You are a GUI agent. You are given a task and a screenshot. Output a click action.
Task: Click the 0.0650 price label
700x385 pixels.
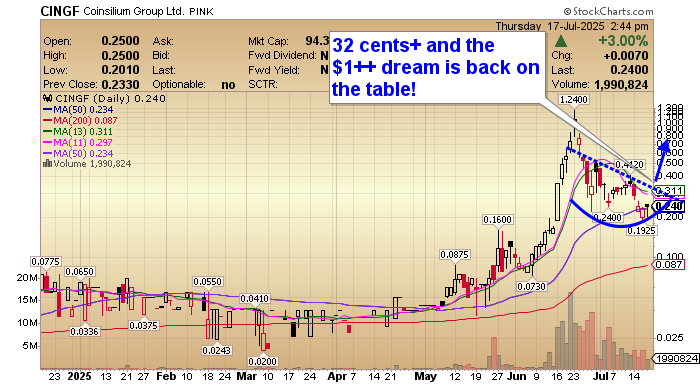point(79,272)
